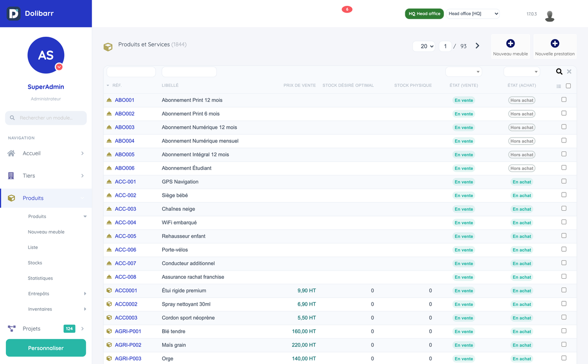Click the service icon beside ABO001
588x364 pixels.
(109, 100)
